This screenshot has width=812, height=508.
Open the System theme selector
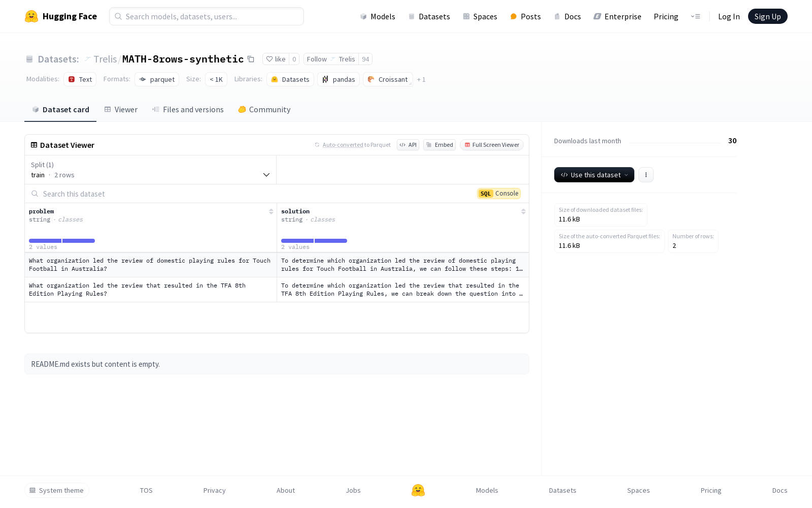pyautogui.click(x=57, y=490)
